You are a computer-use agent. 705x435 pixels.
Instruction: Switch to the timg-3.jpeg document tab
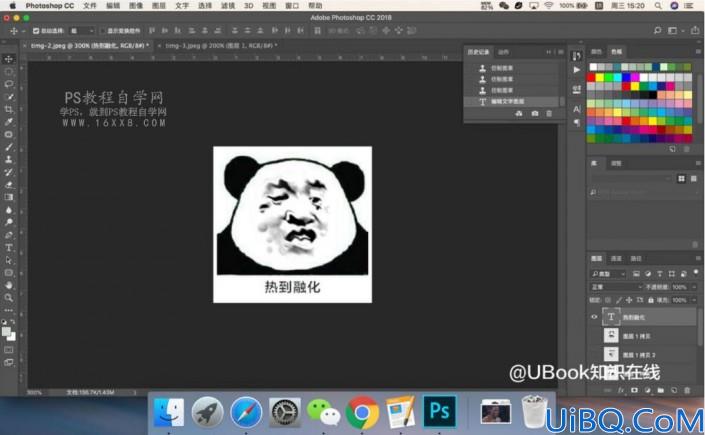point(221,45)
